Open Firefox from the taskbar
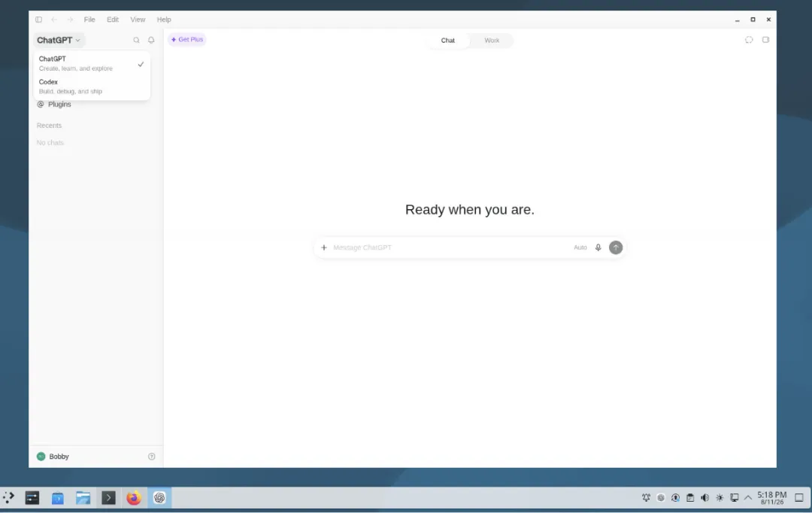Image resolution: width=812 pixels, height=513 pixels. pyautogui.click(x=134, y=498)
